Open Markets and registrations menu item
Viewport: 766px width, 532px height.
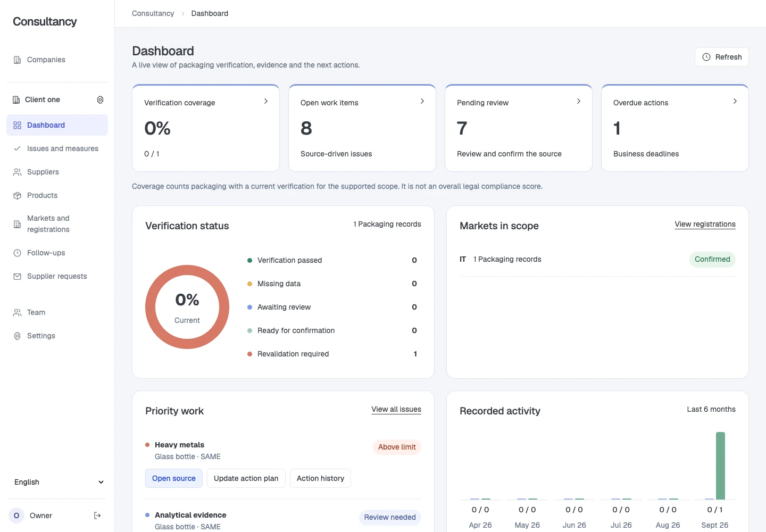[57, 224]
